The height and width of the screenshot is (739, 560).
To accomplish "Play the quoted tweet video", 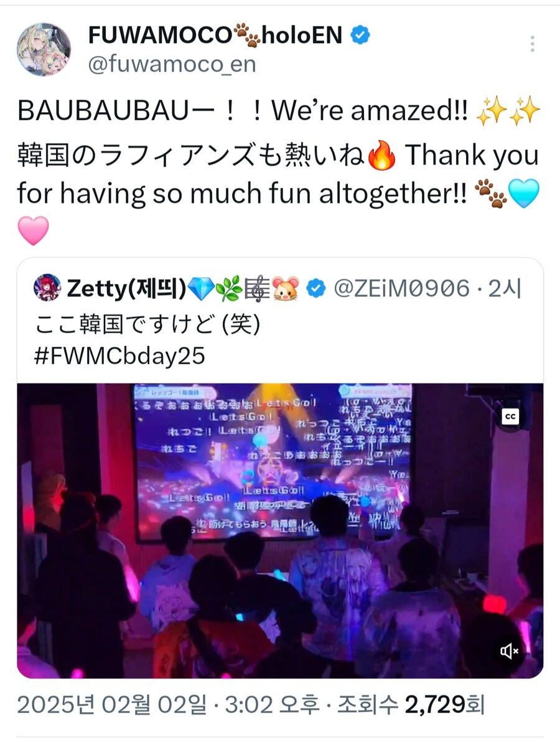I will [280, 530].
